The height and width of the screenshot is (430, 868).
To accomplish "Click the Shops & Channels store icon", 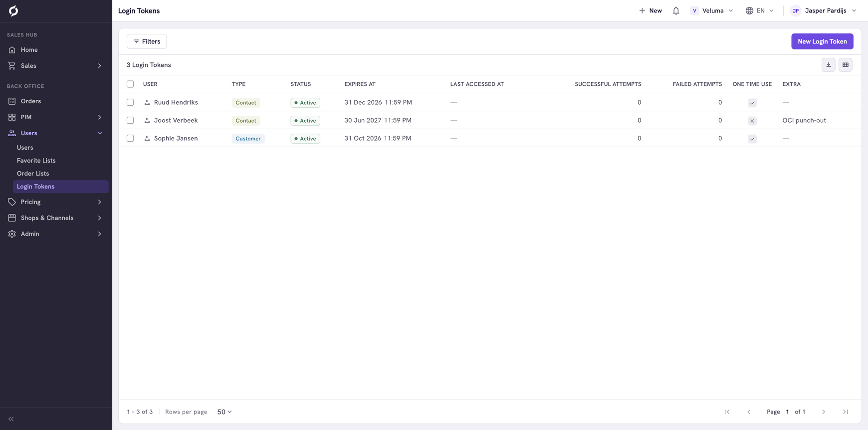I will (x=12, y=218).
